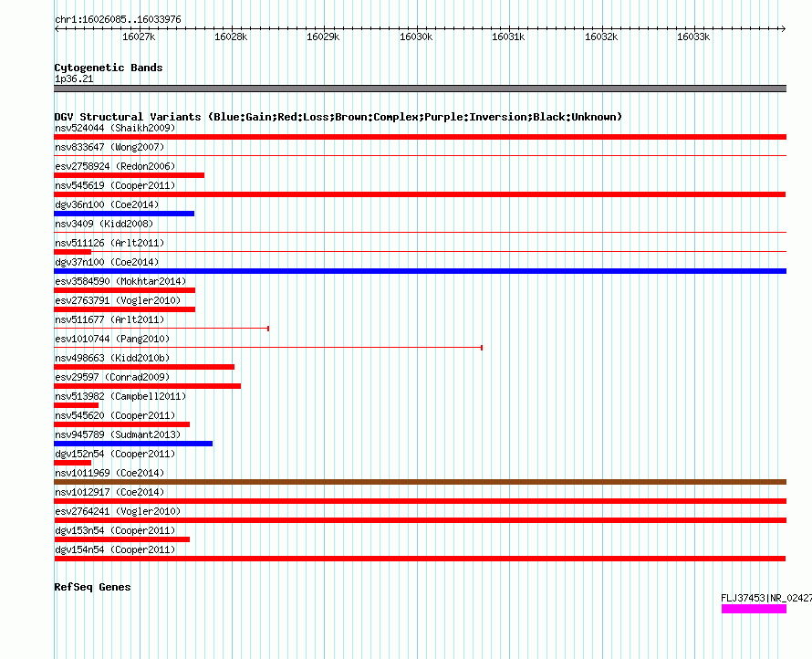Click the nsv1012917 (Coe2014) variant label

(x=109, y=492)
